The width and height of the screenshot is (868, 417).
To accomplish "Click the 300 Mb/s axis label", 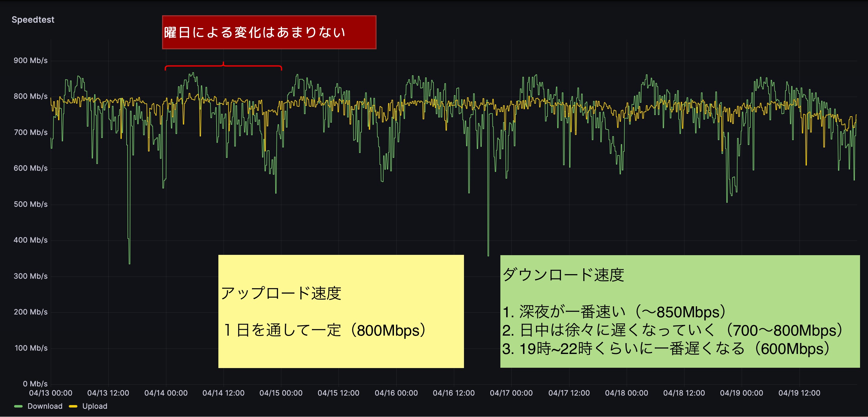I will [30, 276].
